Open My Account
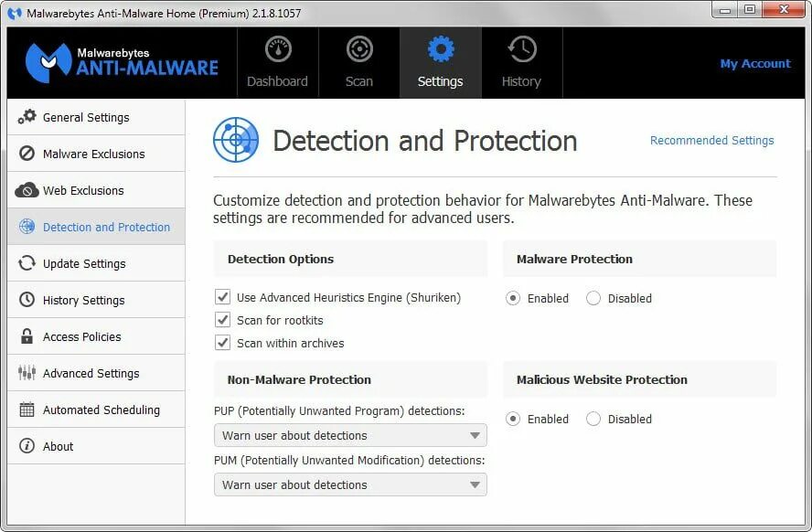The image size is (812, 532). pyautogui.click(x=755, y=63)
